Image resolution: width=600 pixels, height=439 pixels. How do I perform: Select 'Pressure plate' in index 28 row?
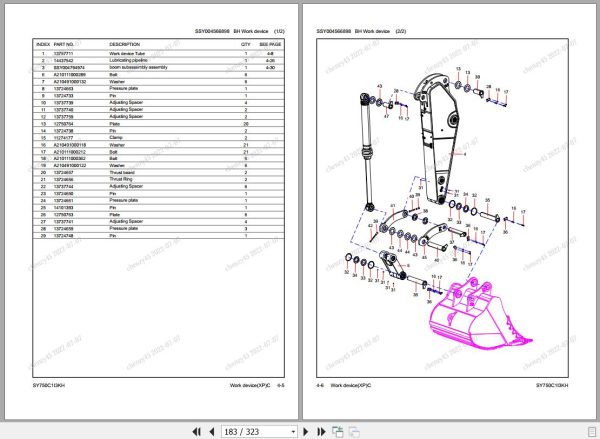(124, 228)
